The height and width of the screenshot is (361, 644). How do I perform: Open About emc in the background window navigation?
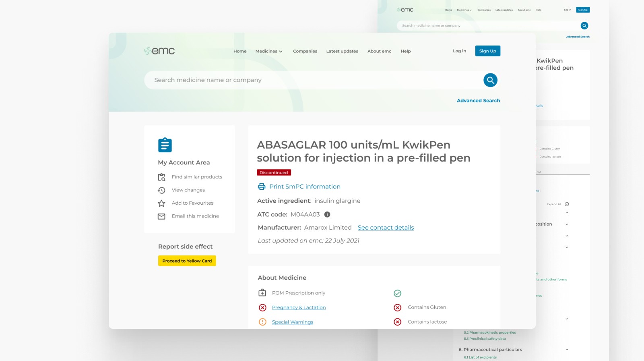pyautogui.click(x=524, y=10)
